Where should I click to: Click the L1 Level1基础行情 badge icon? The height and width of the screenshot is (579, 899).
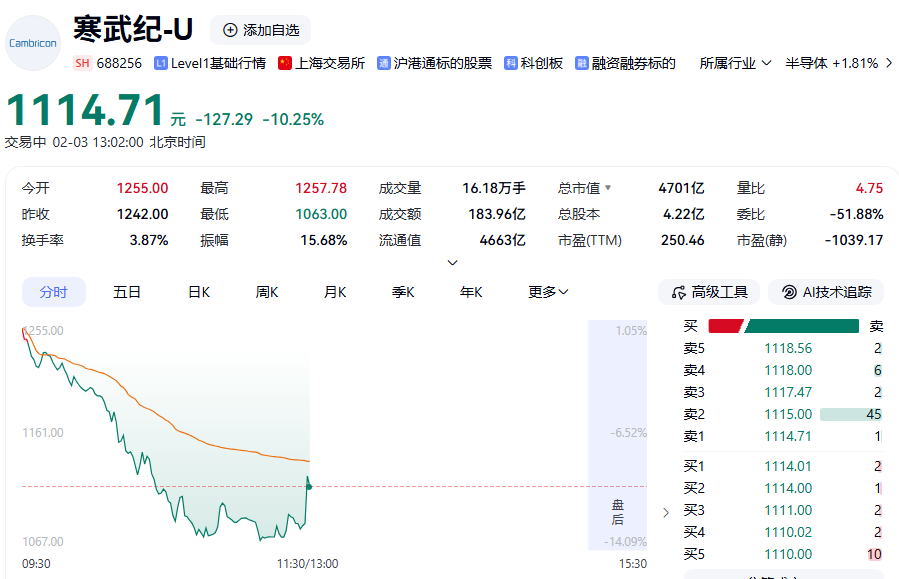click(161, 63)
